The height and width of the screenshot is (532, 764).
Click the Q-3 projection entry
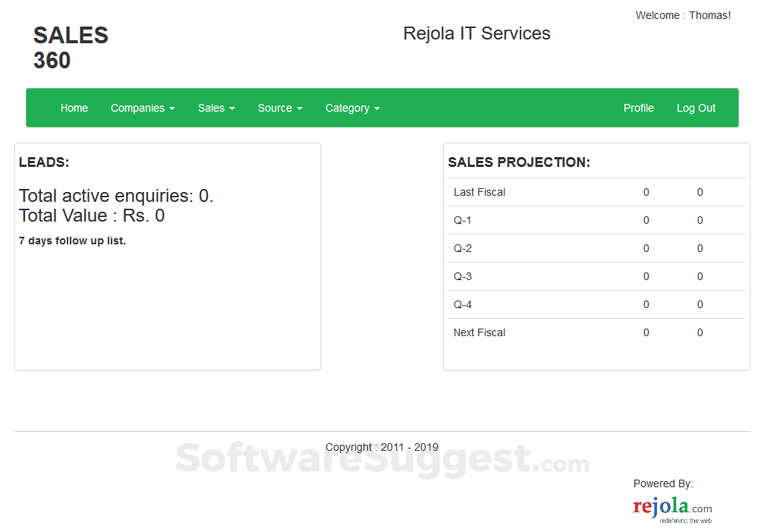(463, 276)
